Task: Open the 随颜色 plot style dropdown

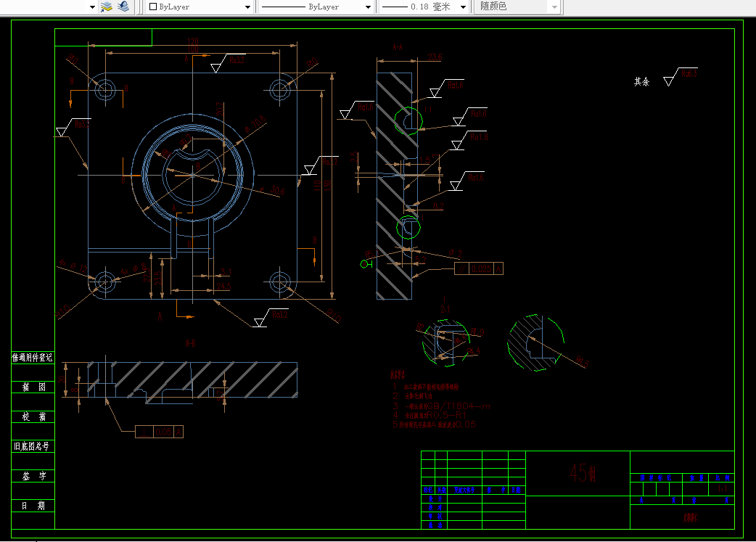Action: click(554, 7)
